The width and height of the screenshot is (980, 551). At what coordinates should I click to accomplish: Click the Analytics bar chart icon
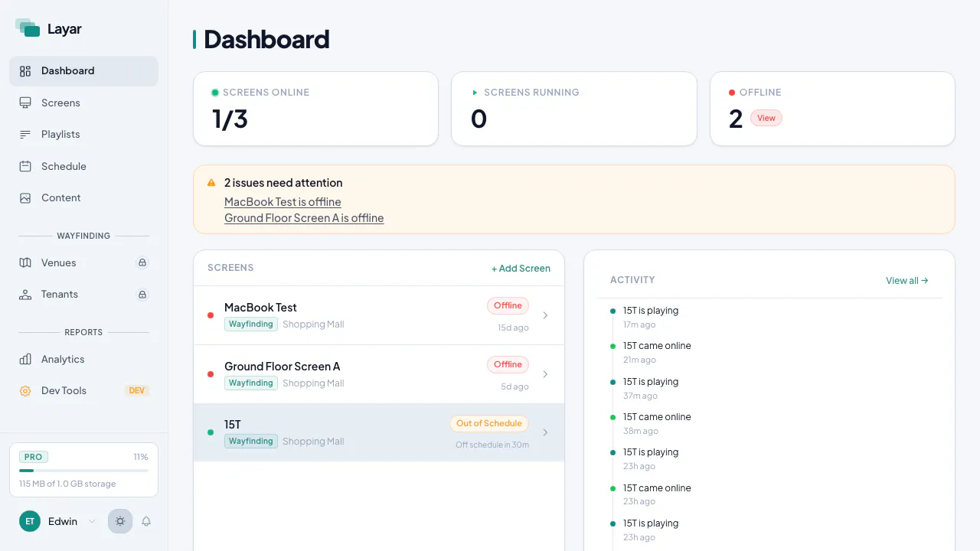(25, 359)
